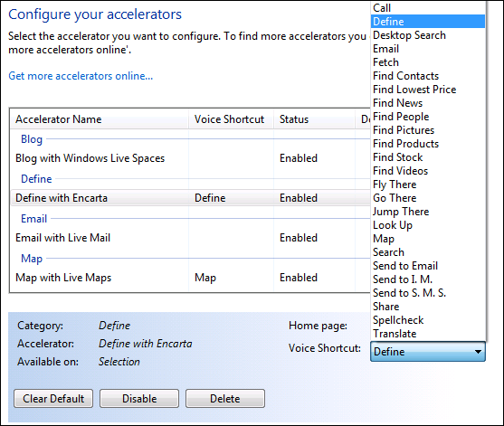Click 'Map' voice shortcut cell
Viewport: 504px width, 426px height.
[x=205, y=278]
